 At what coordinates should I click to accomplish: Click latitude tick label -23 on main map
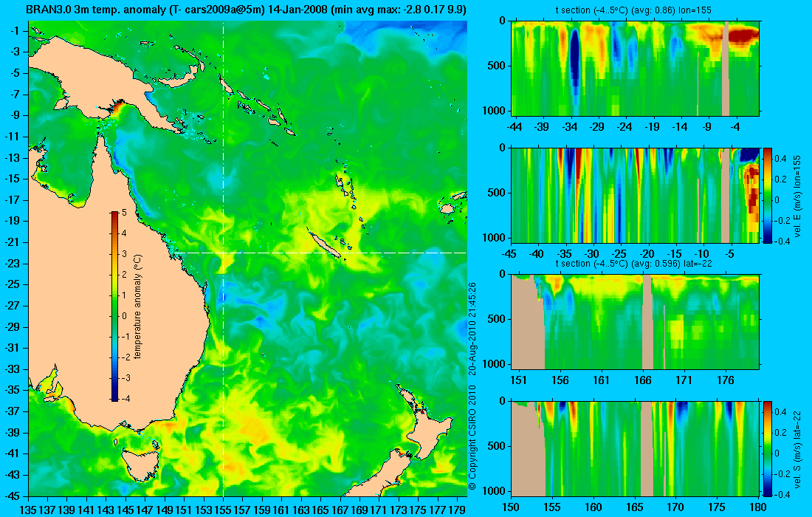[x=13, y=263]
